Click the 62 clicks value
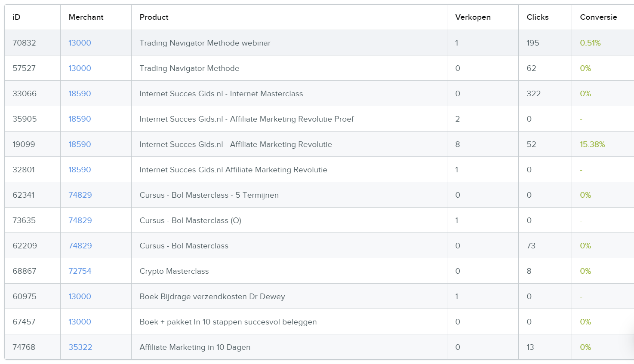This screenshot has height=364, width=634. point(531,68)
